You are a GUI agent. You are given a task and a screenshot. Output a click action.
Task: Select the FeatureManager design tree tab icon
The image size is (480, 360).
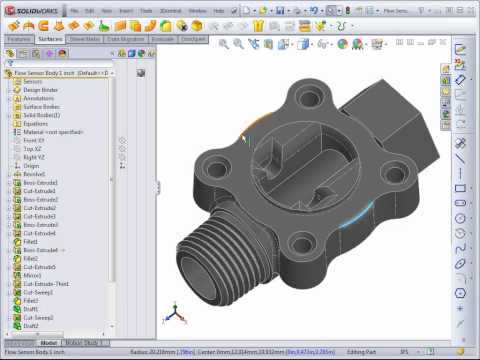pos(10,53)
